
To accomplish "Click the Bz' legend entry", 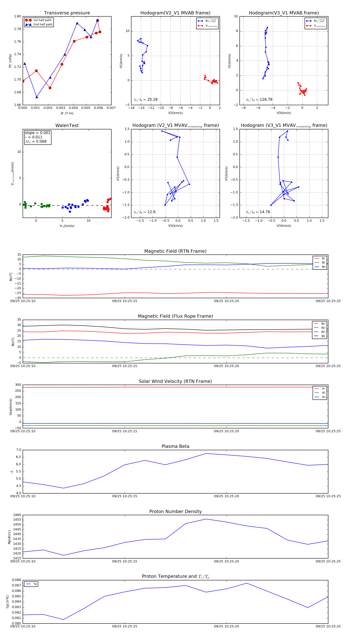I will (320, 332).
